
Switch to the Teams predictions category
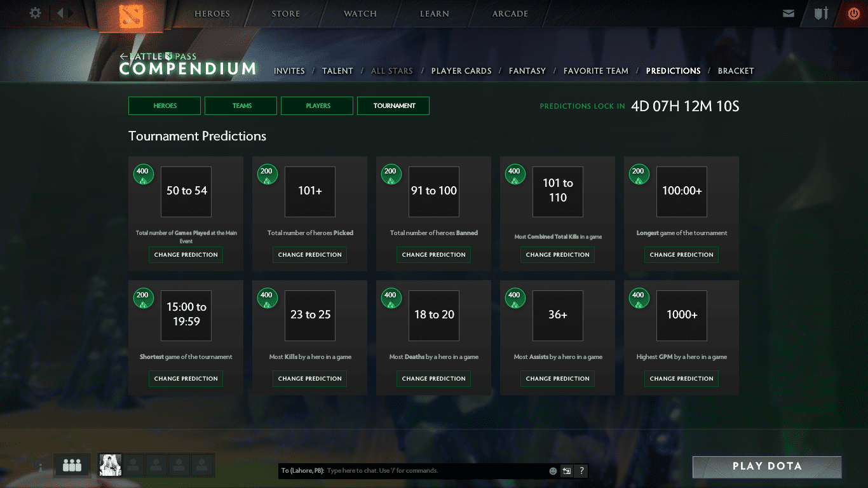click(241, 105)
